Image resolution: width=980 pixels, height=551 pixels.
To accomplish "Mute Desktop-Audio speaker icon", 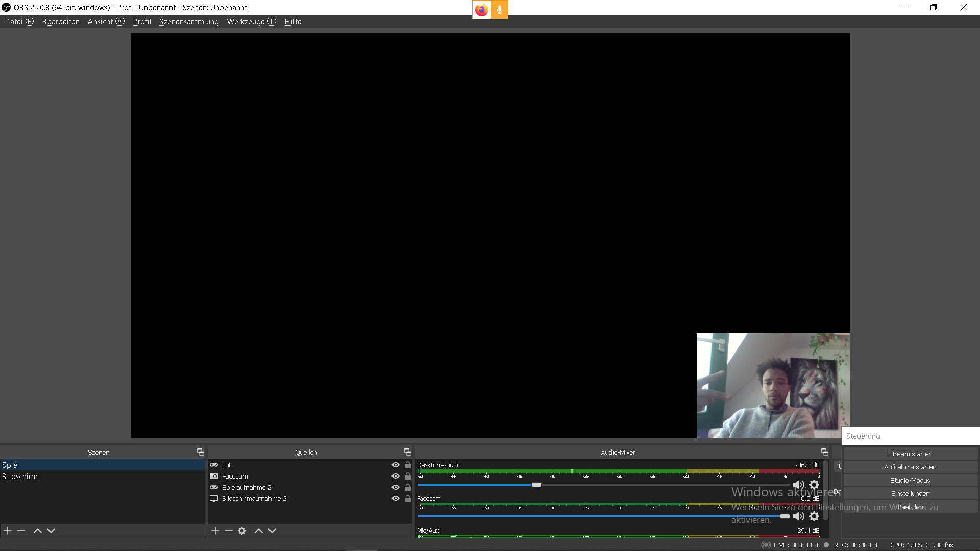I will click(798, 485).
